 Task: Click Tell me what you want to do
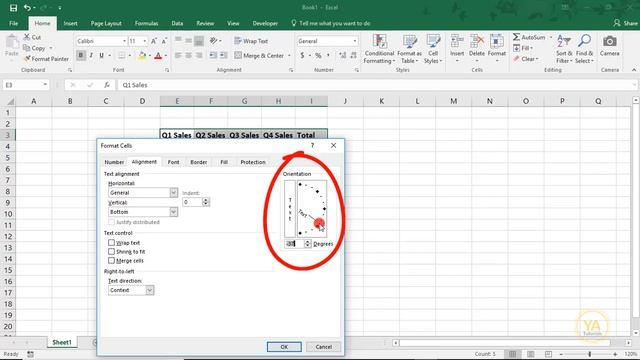331,23
